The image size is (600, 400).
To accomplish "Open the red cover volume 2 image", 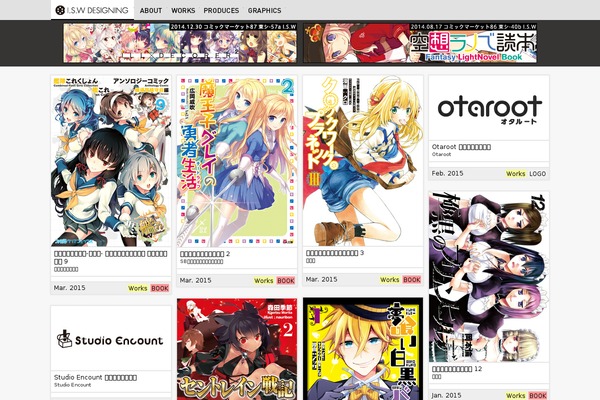I will (237, 349).
